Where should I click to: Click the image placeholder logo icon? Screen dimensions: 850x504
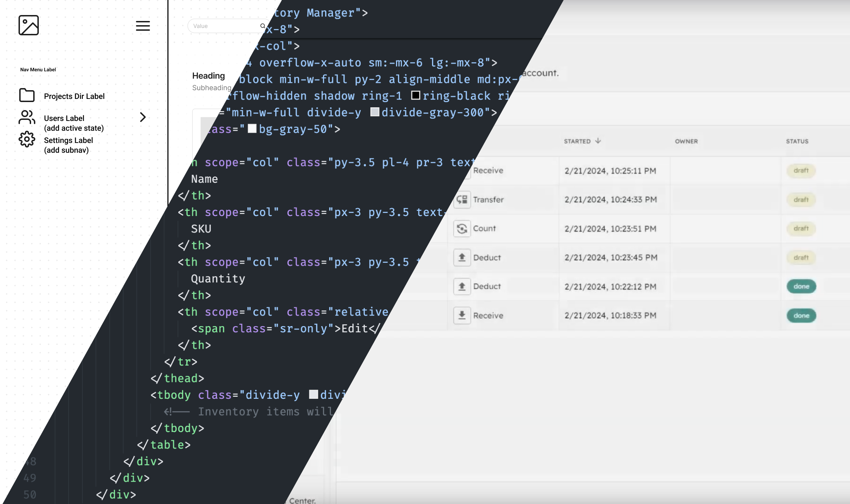29,25
